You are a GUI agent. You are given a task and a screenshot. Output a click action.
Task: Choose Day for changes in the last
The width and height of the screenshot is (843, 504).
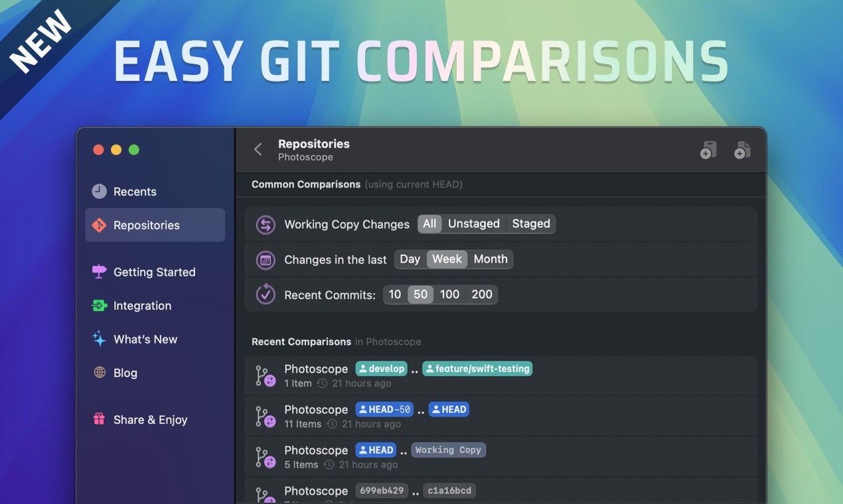410,259
